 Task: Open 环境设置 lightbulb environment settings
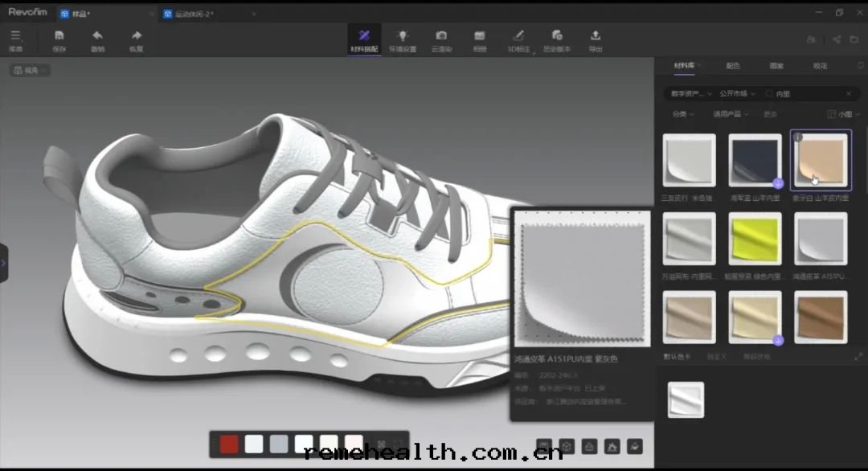click(x=403, y=36)
